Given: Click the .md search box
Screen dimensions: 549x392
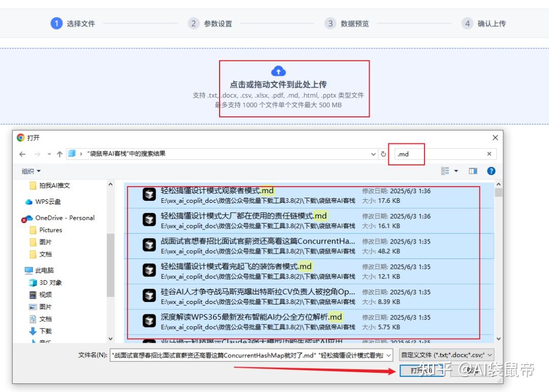Looking at the screenshot, I should pyautogui.click(x=440, y=154).
